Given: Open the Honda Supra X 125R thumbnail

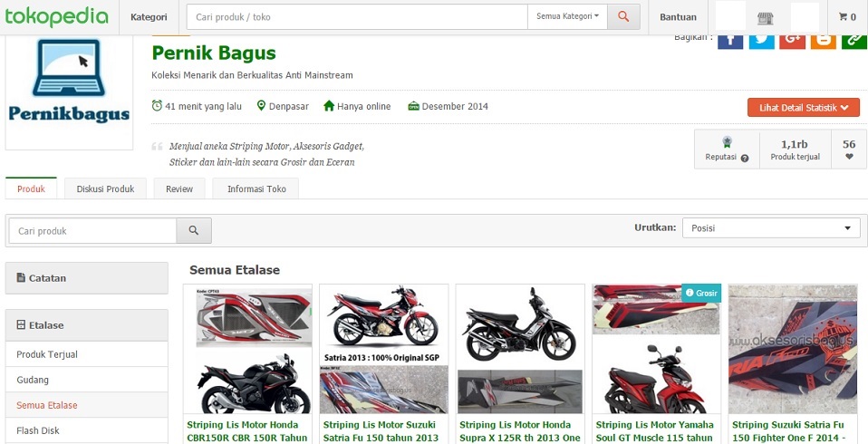Looking at the screenshot, I should point(520,350).
